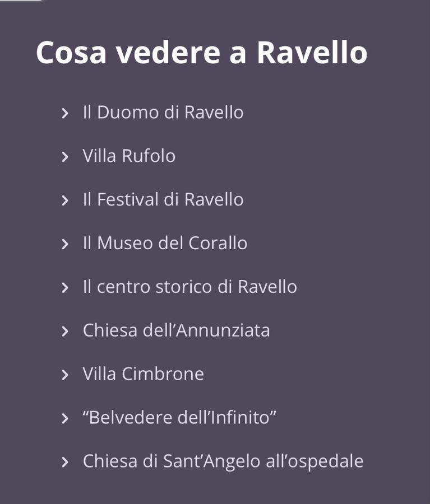The width and height of the screenshot is (430, 504).
Task: Click the white tab at the top-left corner
Action: (x=21, y=1)
